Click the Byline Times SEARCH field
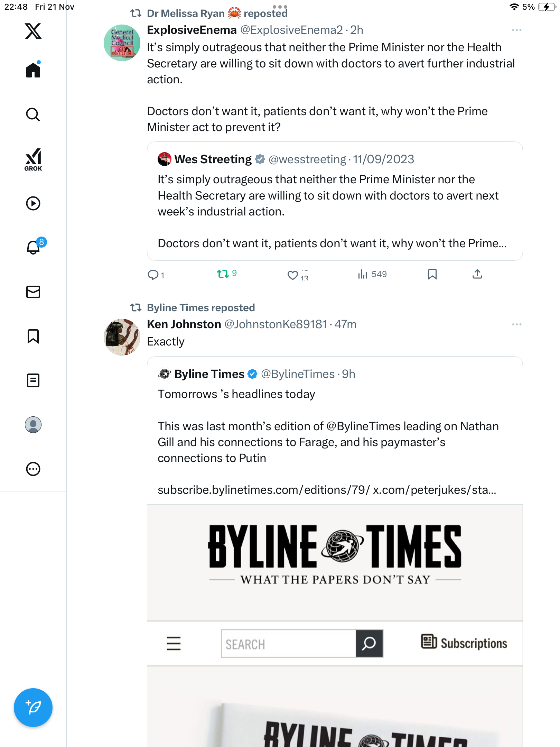The height and width of the screenshot is (747, 560). pos(288,644)
